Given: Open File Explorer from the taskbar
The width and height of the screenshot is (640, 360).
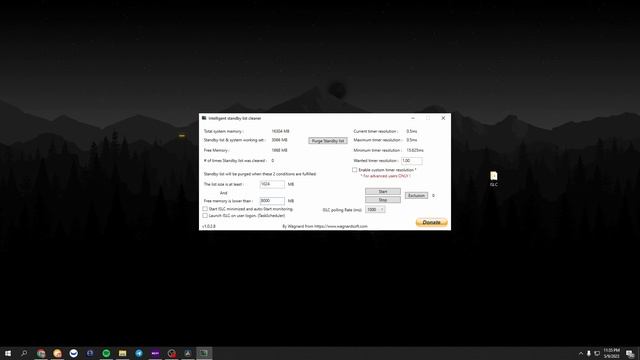Looking at the screenshot, I should click(x=122, y=353).
